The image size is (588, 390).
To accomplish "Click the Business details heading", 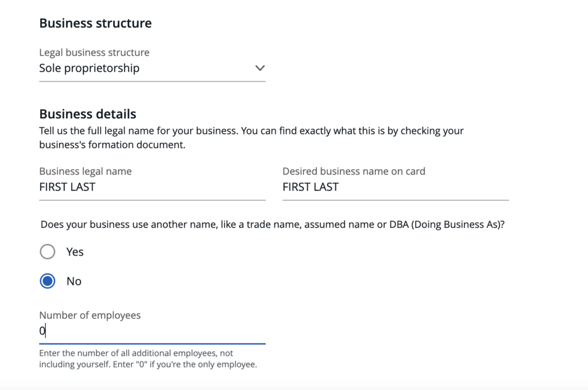I will tap(88, 114).
